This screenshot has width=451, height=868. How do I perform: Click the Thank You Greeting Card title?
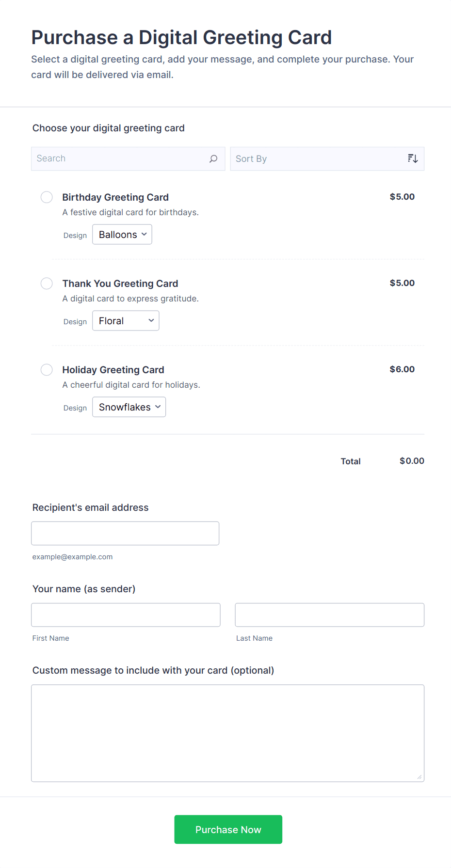pos(120,284)
